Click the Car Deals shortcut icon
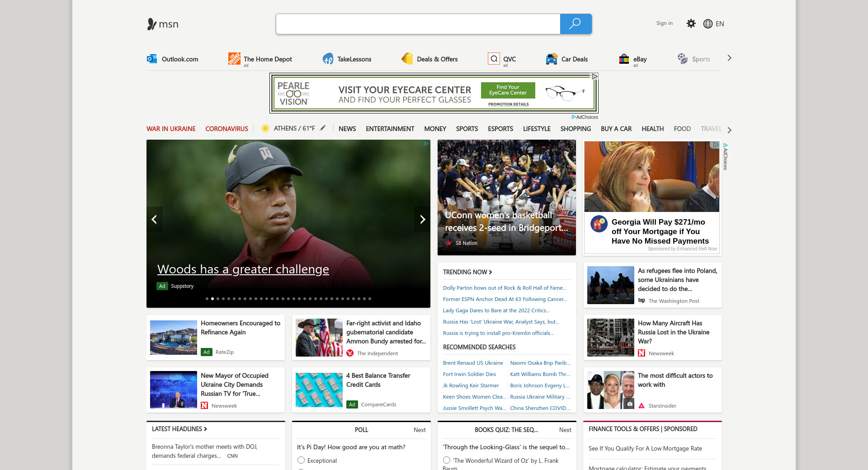The height and width of the screenshot is (470, 868). [x=552, y=59]
